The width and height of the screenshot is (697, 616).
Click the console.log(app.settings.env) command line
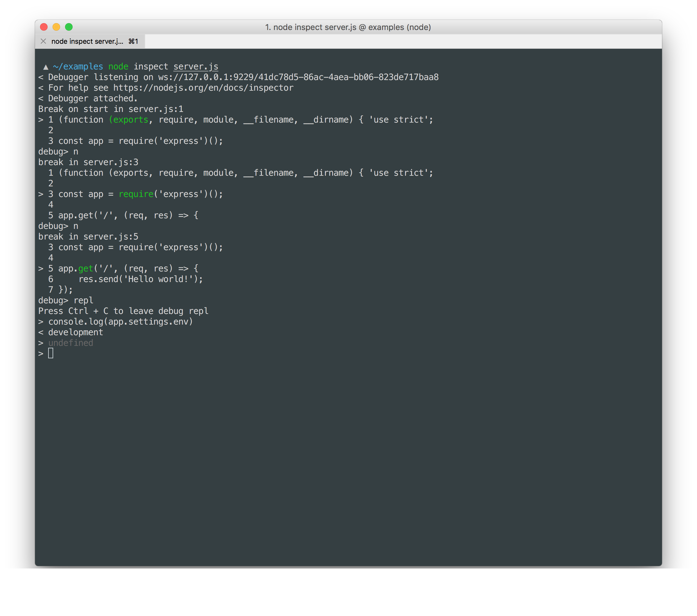coord(120,321)
